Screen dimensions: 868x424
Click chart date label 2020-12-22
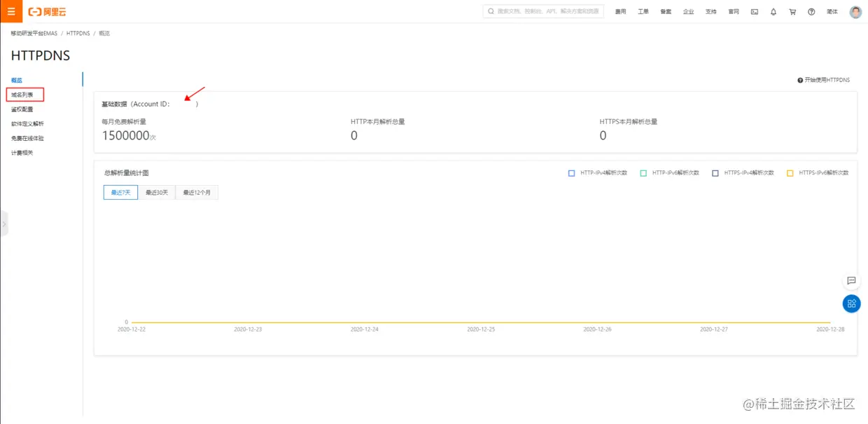click(132, 329)
